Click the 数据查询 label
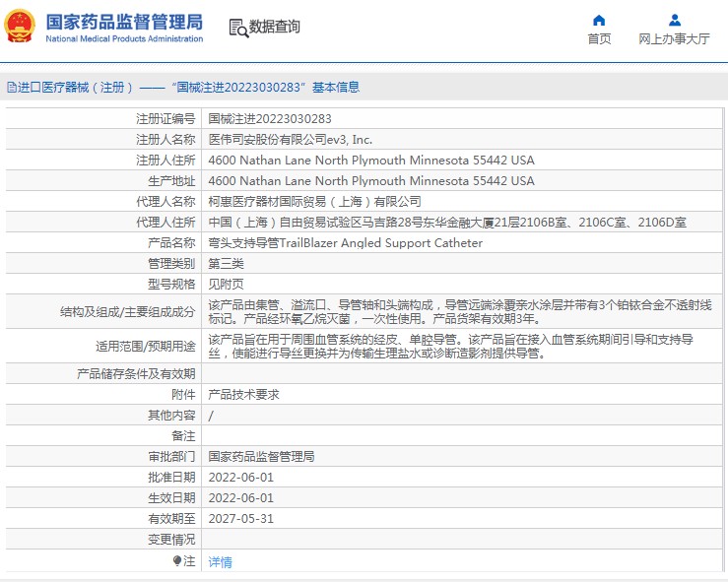Viewport: 728px width, 582px height. coord(275,27)
